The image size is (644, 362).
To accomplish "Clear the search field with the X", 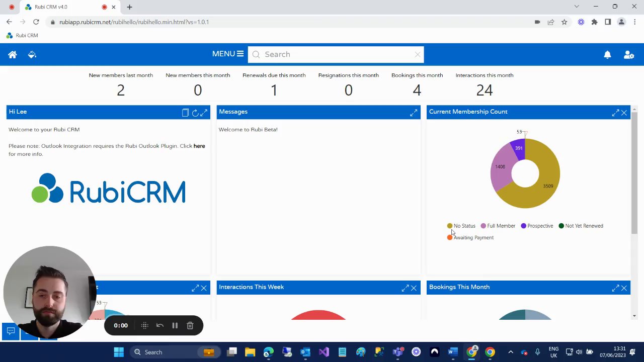I will click(x=418, y=54).
